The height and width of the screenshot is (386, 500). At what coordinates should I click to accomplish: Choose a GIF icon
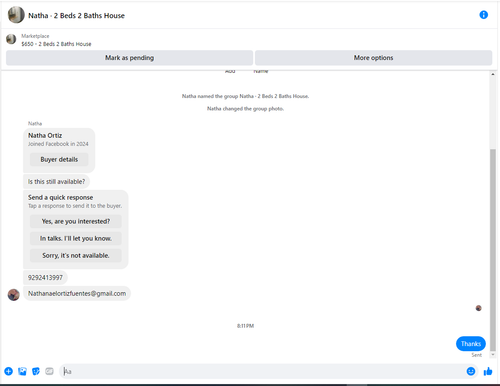click(49, 371)
